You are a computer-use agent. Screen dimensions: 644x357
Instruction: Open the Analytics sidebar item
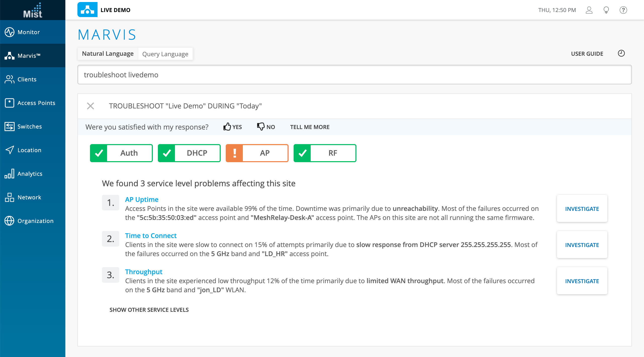click(30, 174)
